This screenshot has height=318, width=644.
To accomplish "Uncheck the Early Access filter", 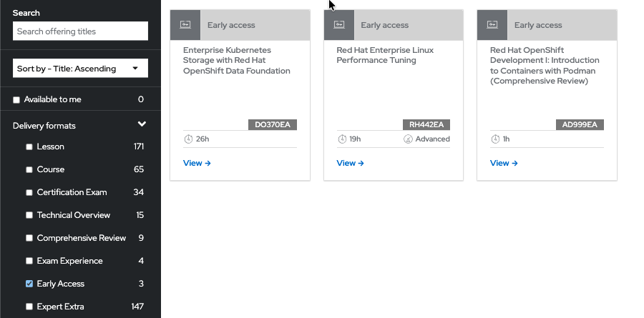I will (29, 284).
